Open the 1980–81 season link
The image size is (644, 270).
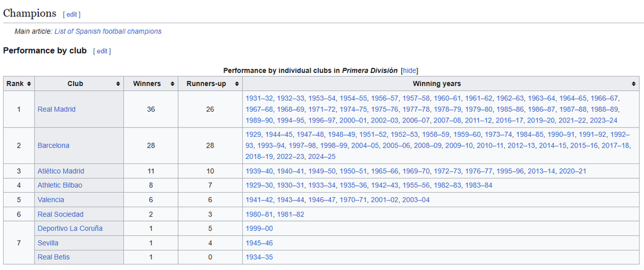[x=259, y=214]
